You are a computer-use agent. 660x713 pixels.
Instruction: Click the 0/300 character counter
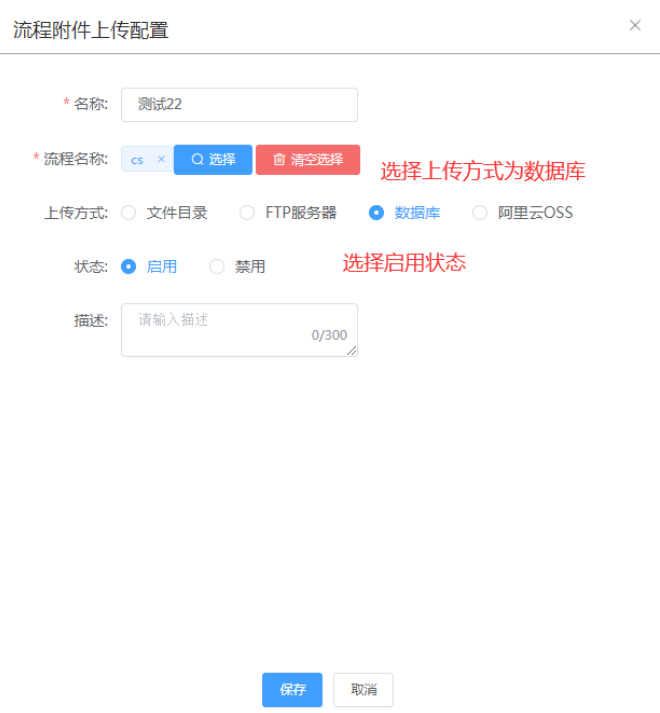click(329, 335)
